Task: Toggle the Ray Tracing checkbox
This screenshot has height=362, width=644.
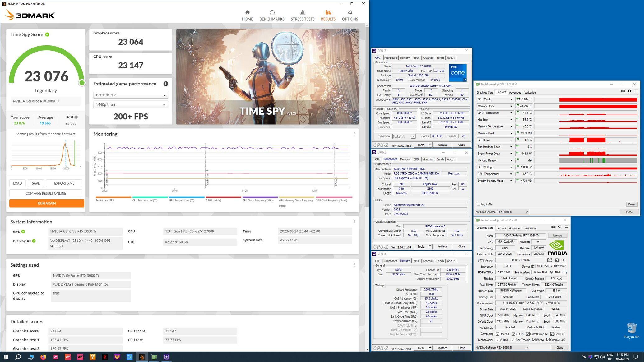Action: click(513, 340)
